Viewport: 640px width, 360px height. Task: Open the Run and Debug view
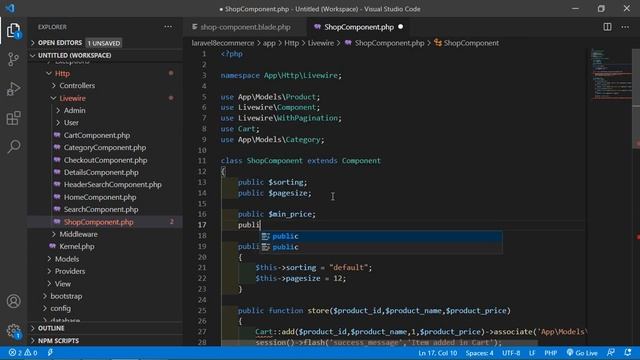[x=13, y=89]
